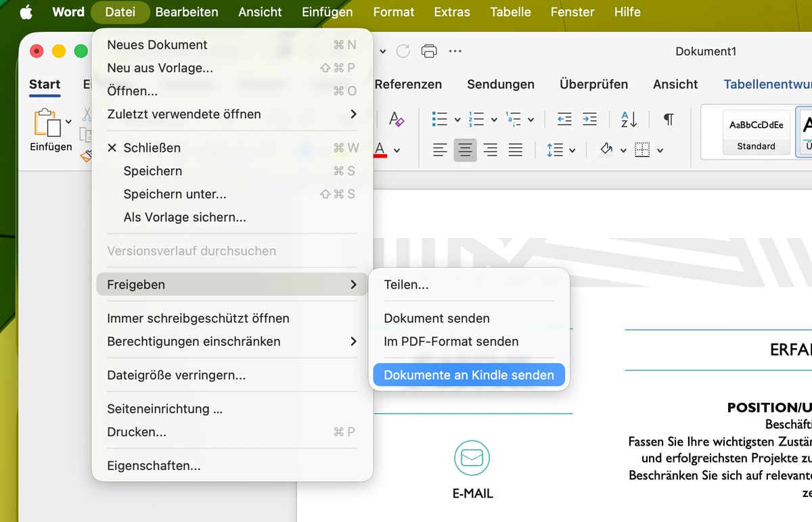Click the sort A to Z icon
812x522 pixels.
(x=629, y=120)
